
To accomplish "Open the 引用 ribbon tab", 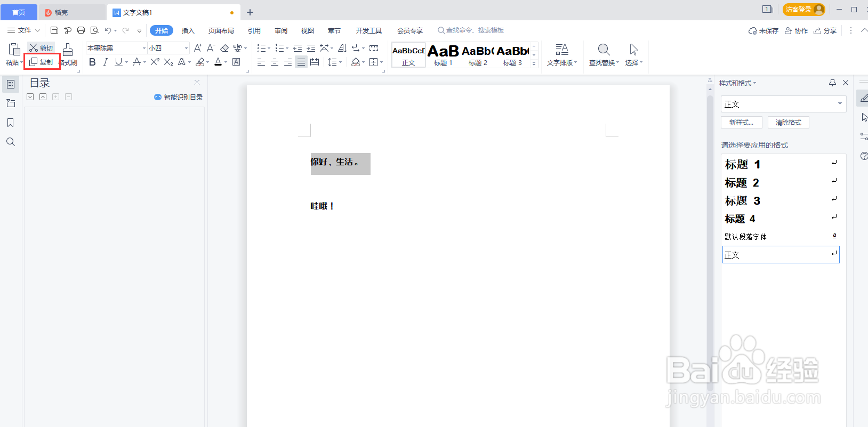I will [254, 30].
